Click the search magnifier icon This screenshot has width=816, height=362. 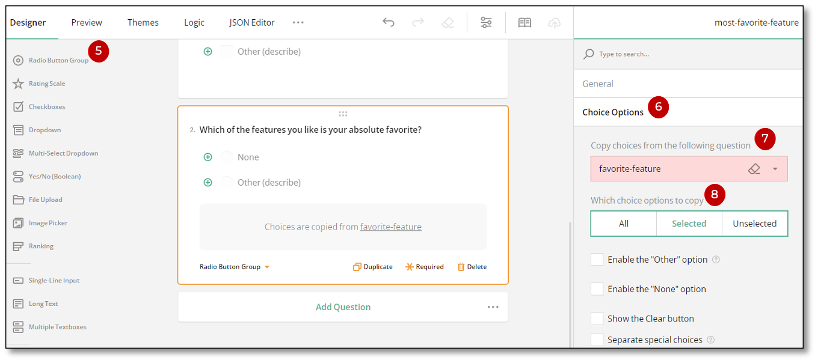click(x=589, y=54)
